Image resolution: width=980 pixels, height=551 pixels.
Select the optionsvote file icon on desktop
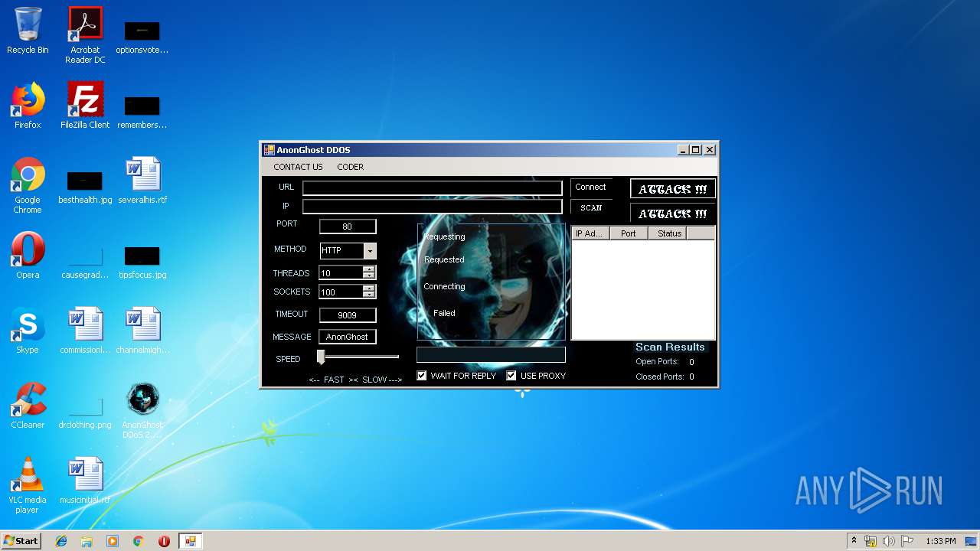(x=142, y=37)
